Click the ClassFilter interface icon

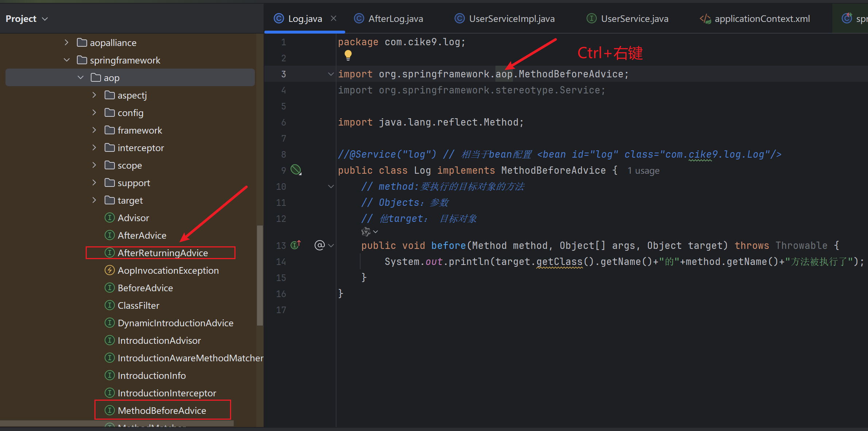pyautogui.click(x=110, y=305)
